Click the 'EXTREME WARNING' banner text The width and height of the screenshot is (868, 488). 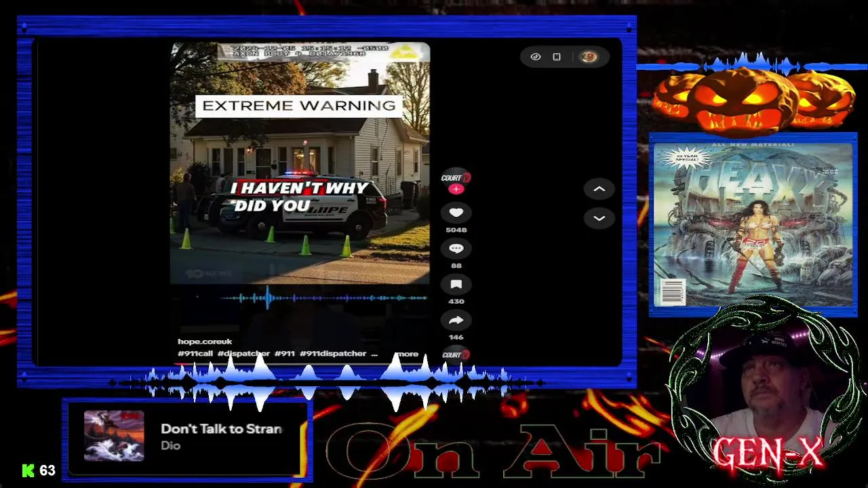click(x=299, y=106)
